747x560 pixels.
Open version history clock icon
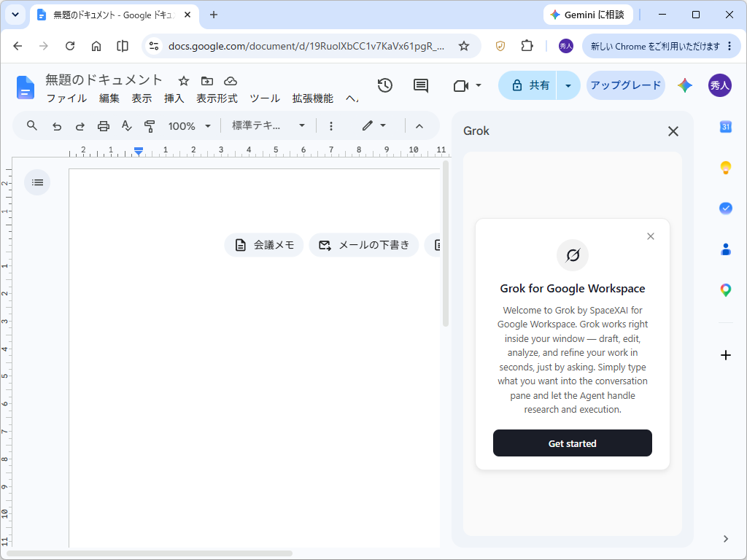click(385, 86)
